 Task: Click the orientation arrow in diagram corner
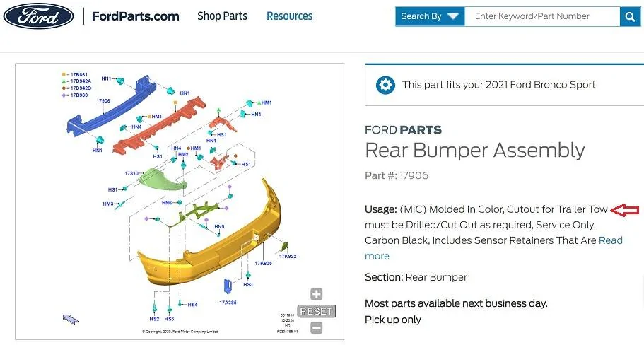click(71, 320)
